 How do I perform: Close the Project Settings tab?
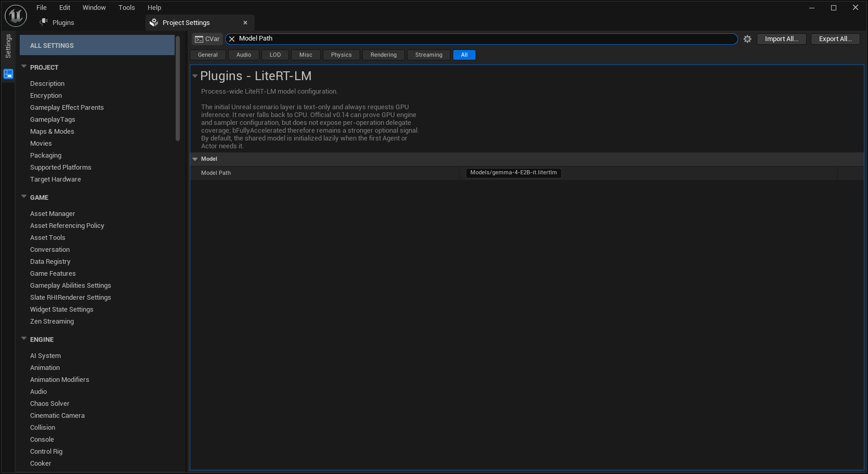click(245, 22)
